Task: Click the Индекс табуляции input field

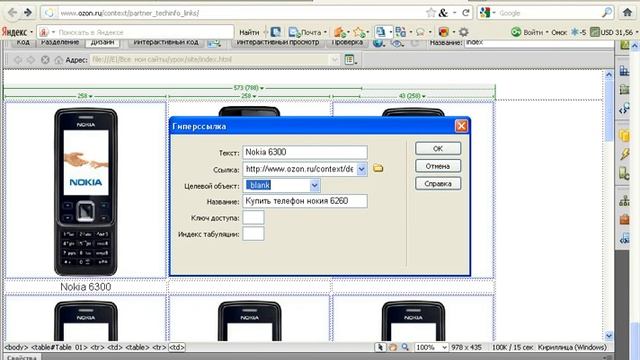Action: (253, 234)
